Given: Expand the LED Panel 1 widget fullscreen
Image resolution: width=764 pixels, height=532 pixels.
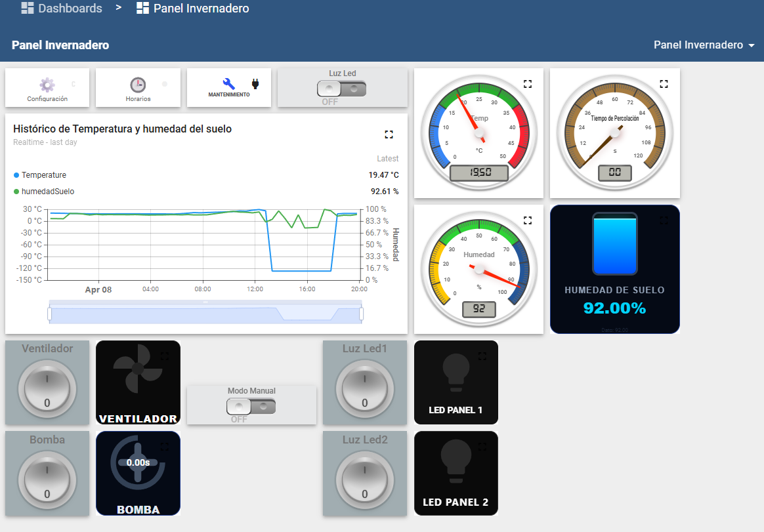Looking at the screenshot, I should 482,356.
